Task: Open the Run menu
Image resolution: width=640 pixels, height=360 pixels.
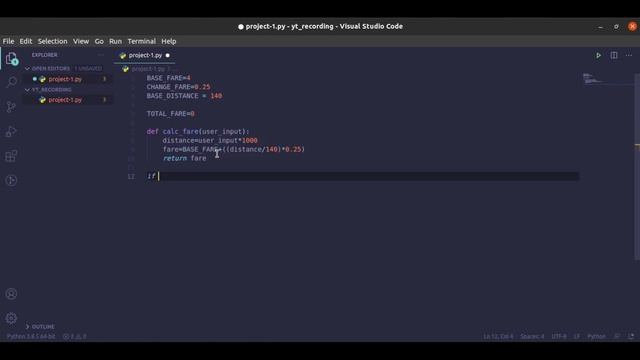Action: pos(116,41)
